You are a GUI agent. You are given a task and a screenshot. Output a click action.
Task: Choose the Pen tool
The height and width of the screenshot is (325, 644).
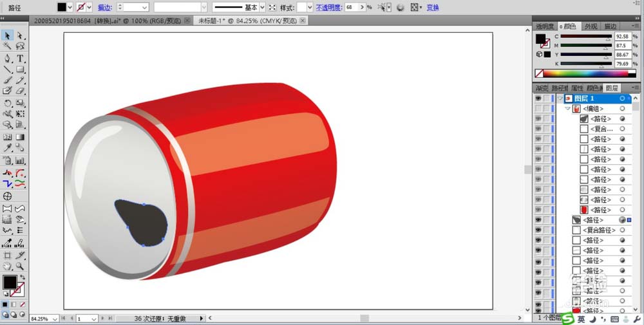pos(8,59)
